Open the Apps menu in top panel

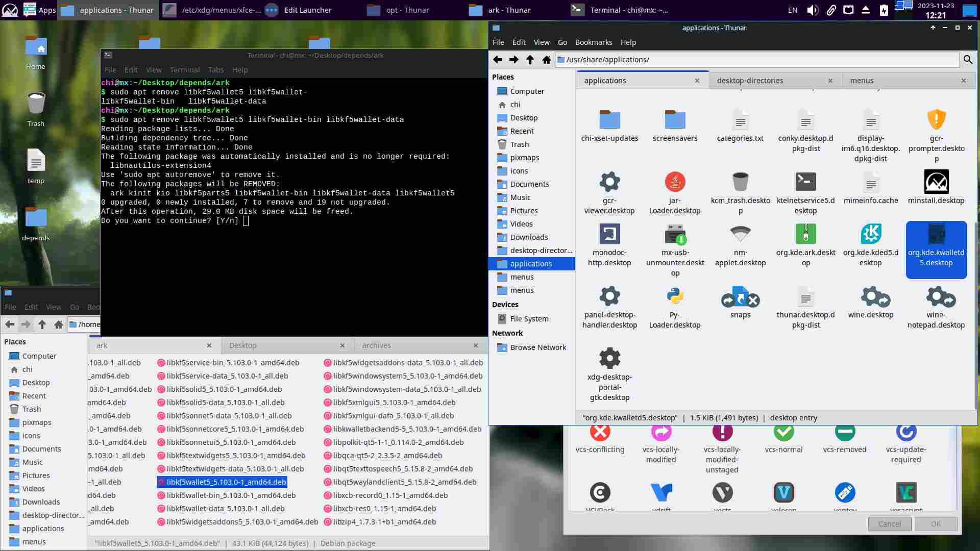40,10
